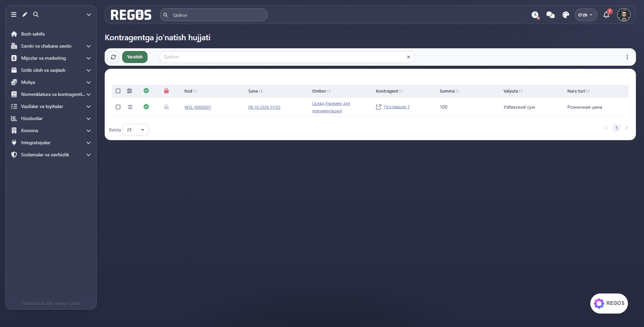Screen dimensions: 644x327
Task: Open the chat messages icon
Action: click(x=550, y=15)
